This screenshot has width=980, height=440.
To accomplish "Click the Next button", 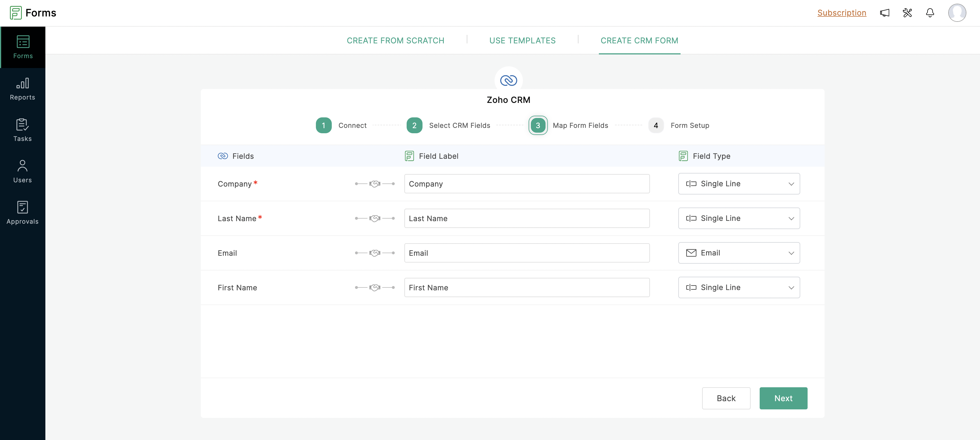I will [783, 398].
